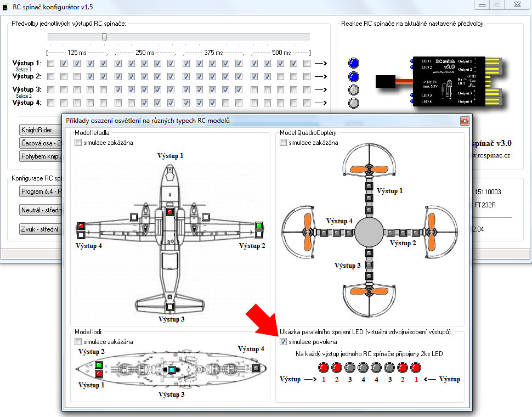Tick the first checkbox in the Výstup 3 row
532x417 pixels.
click(50, 90)
